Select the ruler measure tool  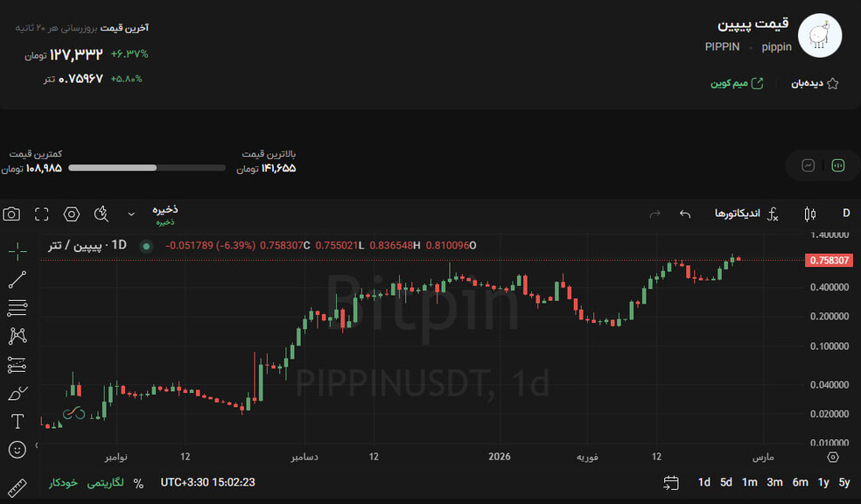point(17,487)
